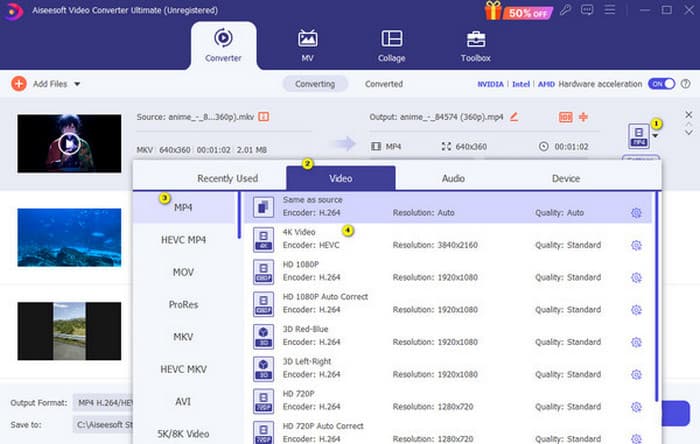Screen dimensions: 700x444
Task: Remove the first file with X
Action: (688, 115)
